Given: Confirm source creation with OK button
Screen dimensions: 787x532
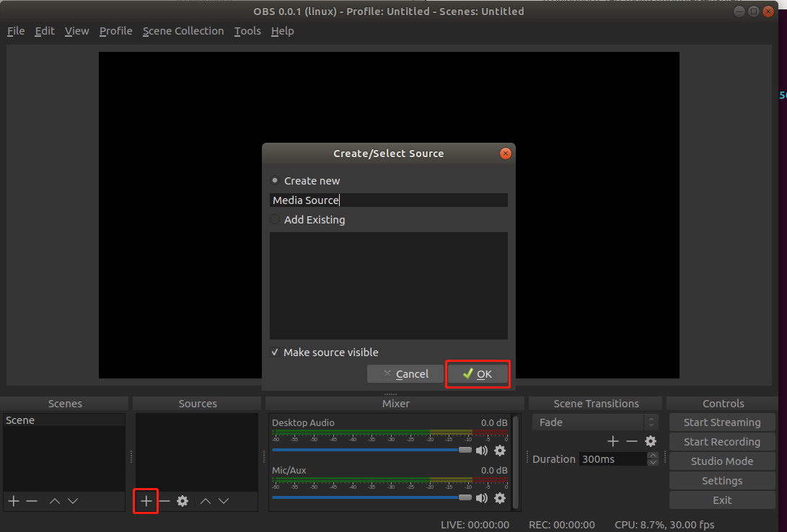Looking at the screenshot, I should 478,374.
